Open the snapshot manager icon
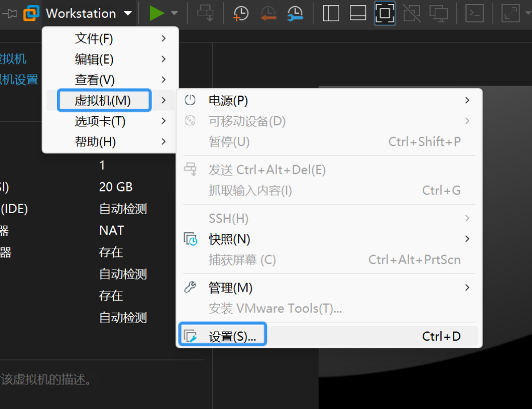Viewport: 532px width, 409px height. 294,13
